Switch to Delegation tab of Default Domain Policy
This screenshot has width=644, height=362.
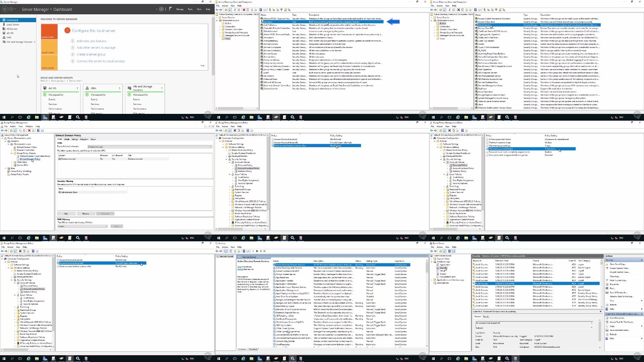[84, 139]
